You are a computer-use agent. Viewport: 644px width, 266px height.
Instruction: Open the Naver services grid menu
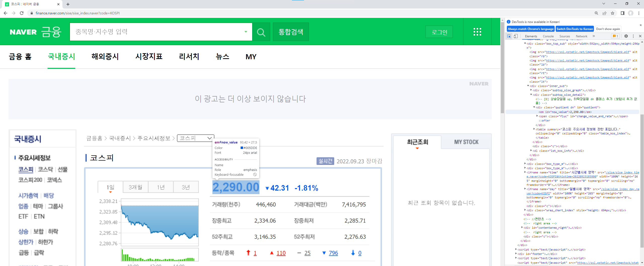(477, 32)
